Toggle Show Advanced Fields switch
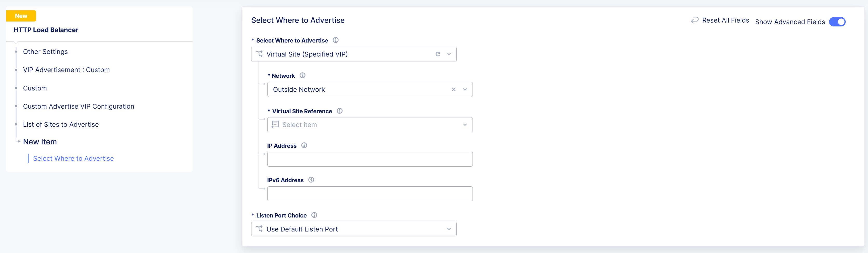 [837, 22]
